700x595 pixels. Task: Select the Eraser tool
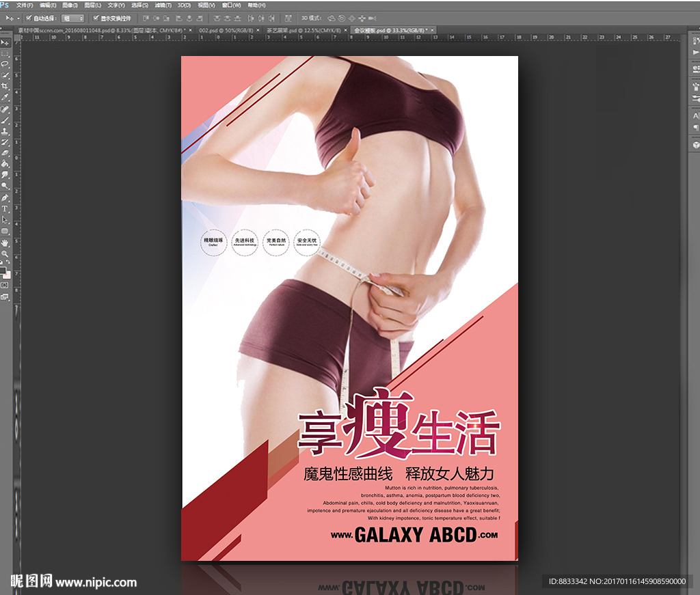[5, 153]
